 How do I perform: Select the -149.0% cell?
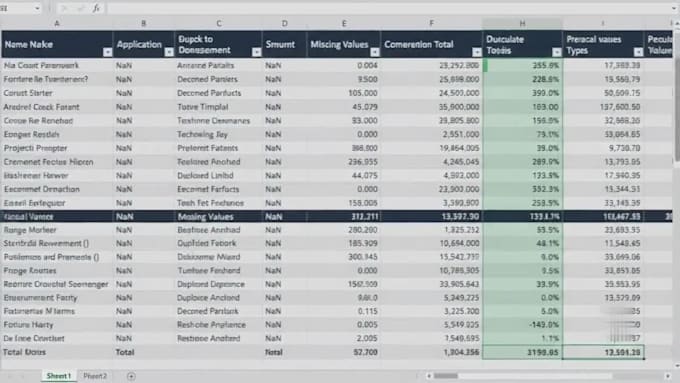[523, 325]
